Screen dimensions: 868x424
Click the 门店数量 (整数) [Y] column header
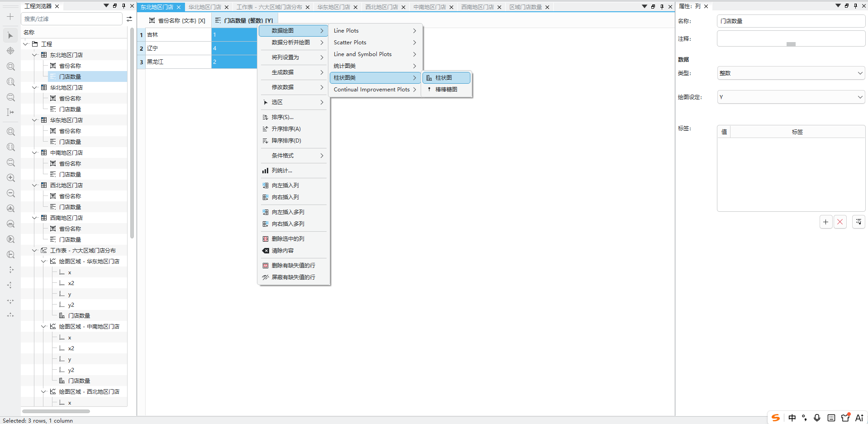click(x=244, y=21)
